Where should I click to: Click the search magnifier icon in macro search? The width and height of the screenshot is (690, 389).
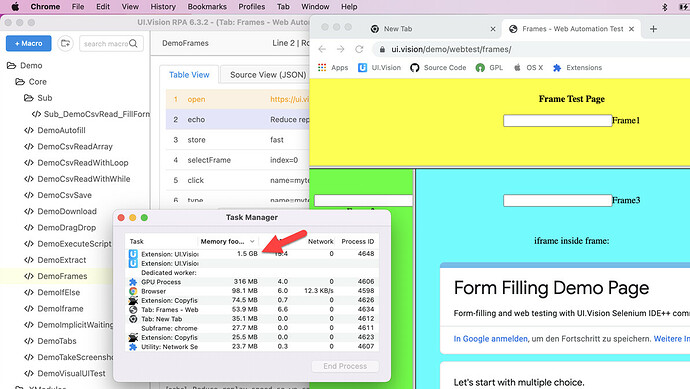(133, 43)
